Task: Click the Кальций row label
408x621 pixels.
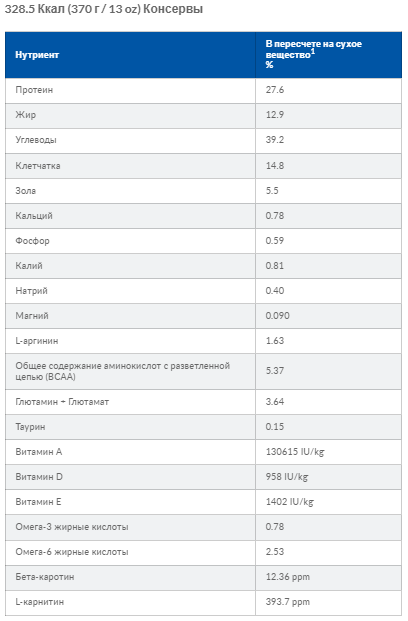Action: [34, 216]
